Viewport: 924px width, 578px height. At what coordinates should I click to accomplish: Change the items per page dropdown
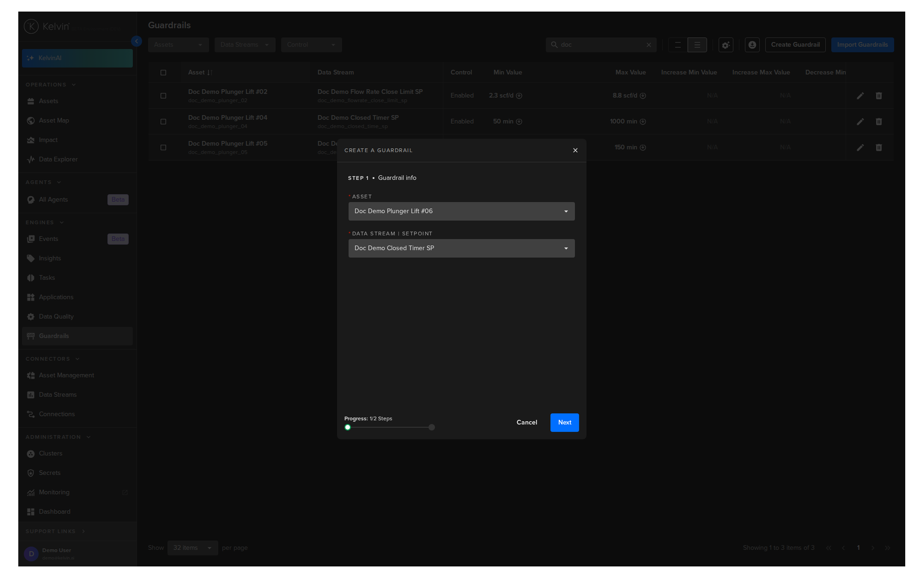(x=192, y=548)
